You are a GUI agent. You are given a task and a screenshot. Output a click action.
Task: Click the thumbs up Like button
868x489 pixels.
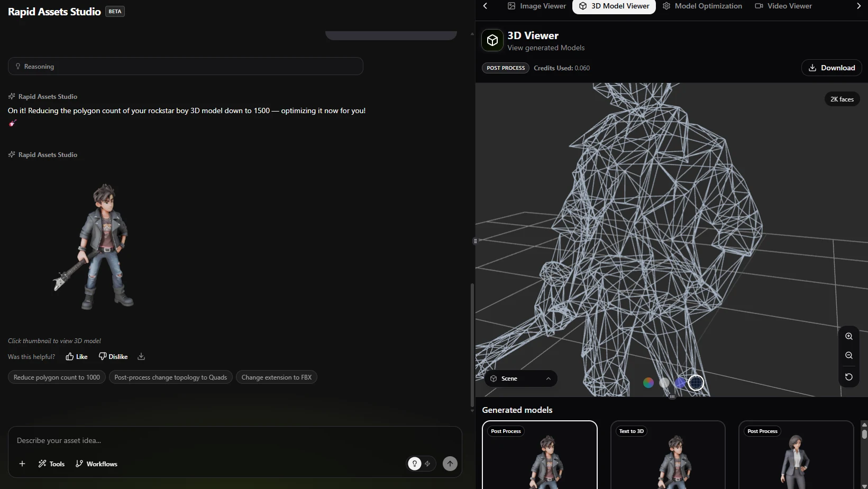click(x=77, y=356)
